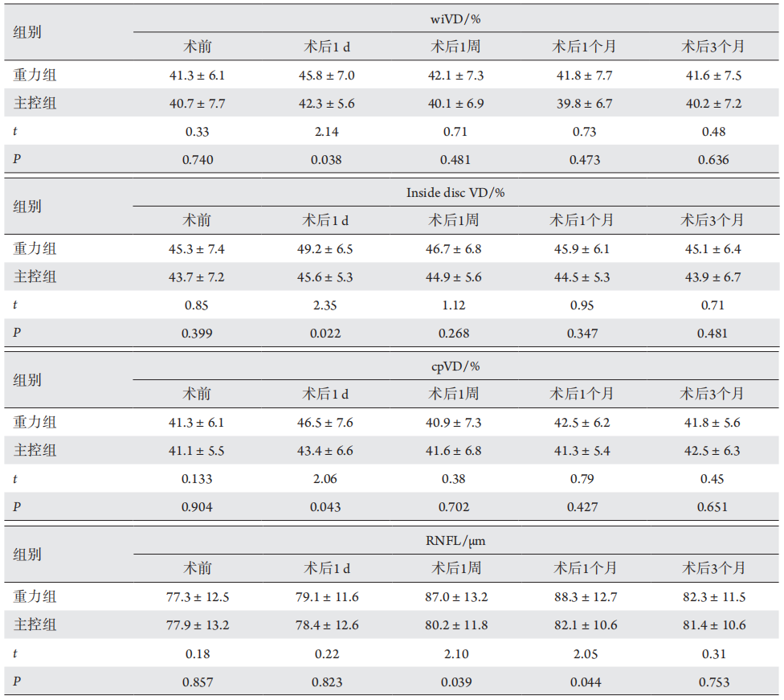Click the cpVD/% section heading
Screen dimensions: 784x700
click(455, 366)
